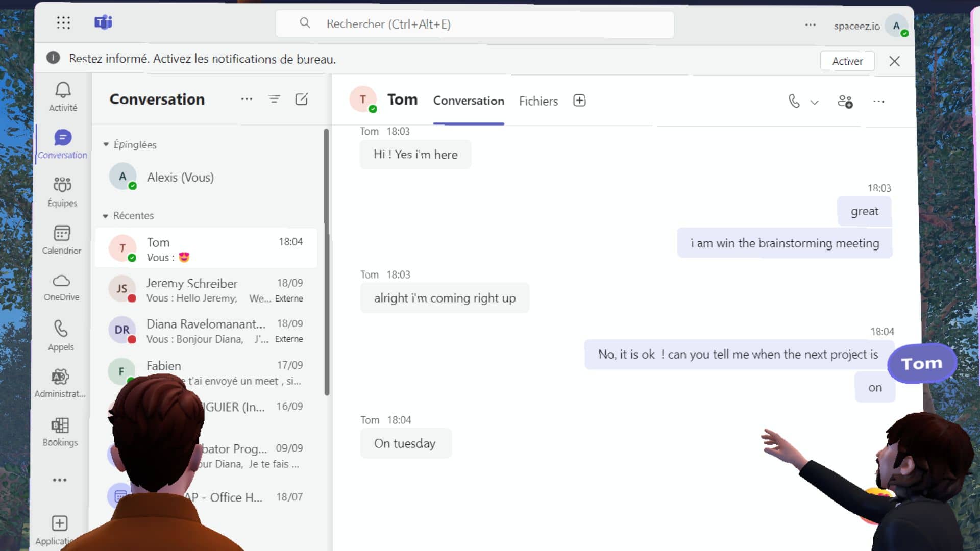Add people to the chat
Viewport: 980px width, 551px height.
pos(845,101)
